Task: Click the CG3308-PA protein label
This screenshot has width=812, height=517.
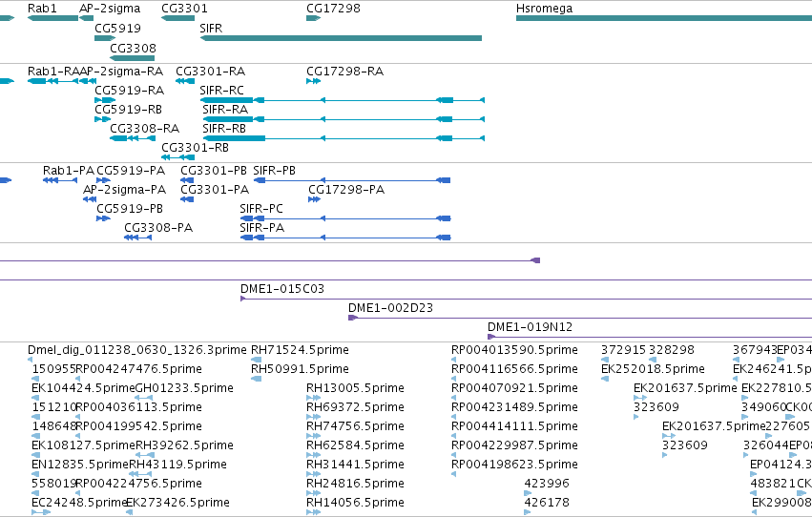Action: click(158, 228)
